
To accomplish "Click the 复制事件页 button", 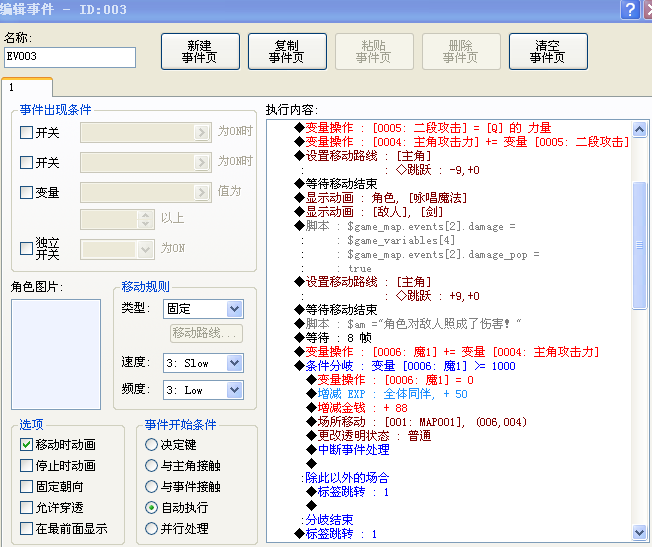I will click(287, 51).
